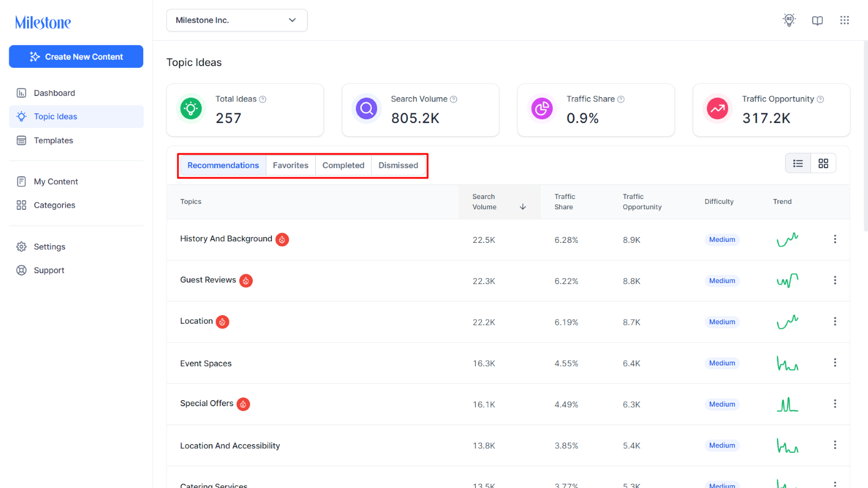Switch to the Dismissed tab
This screenshot has width=868, height=488.
click(x=398, y=165)
